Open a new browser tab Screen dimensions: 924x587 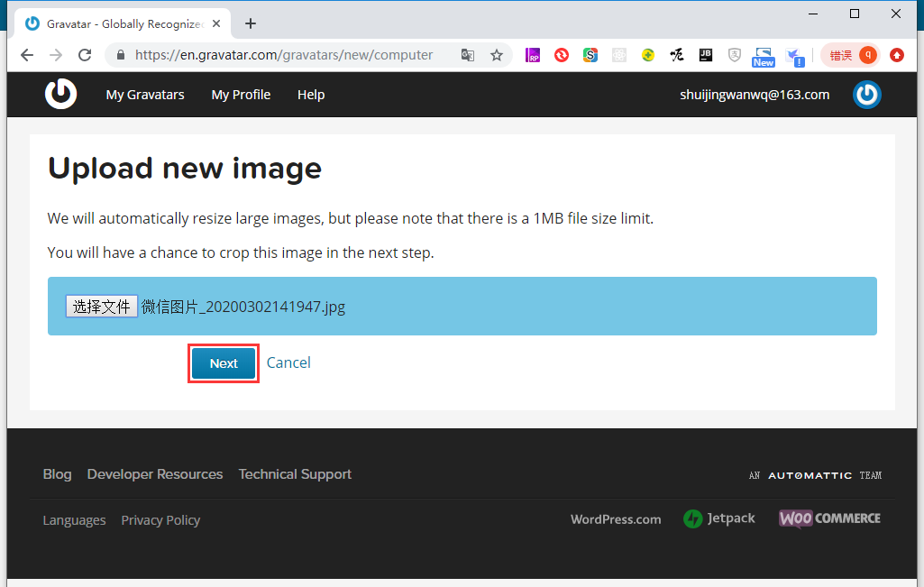251,23
